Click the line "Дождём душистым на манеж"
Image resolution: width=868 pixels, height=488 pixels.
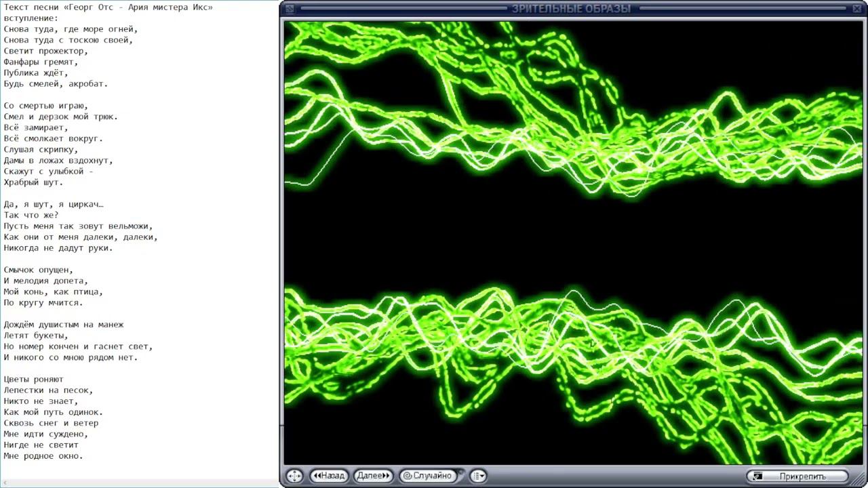64,325
